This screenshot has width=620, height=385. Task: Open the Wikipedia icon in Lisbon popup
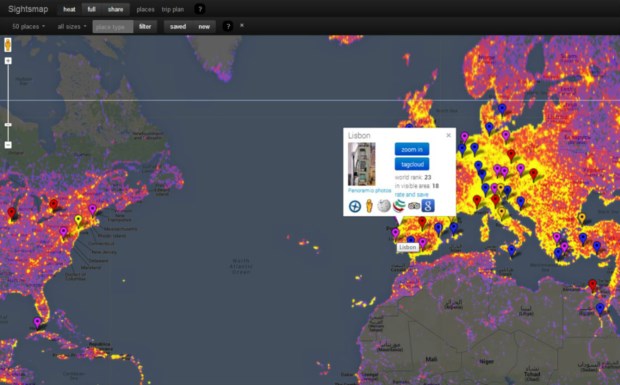[x=384, y=206]
